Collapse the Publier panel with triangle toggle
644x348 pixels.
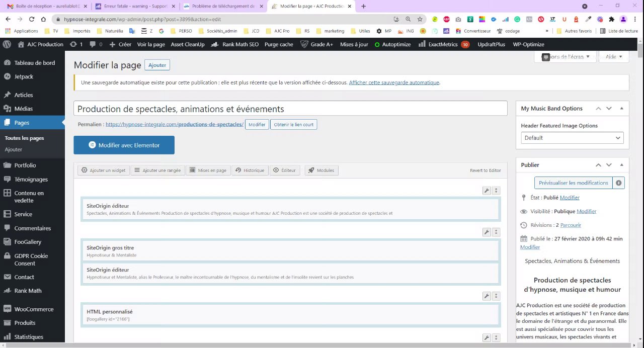click(x=621, y=165)
